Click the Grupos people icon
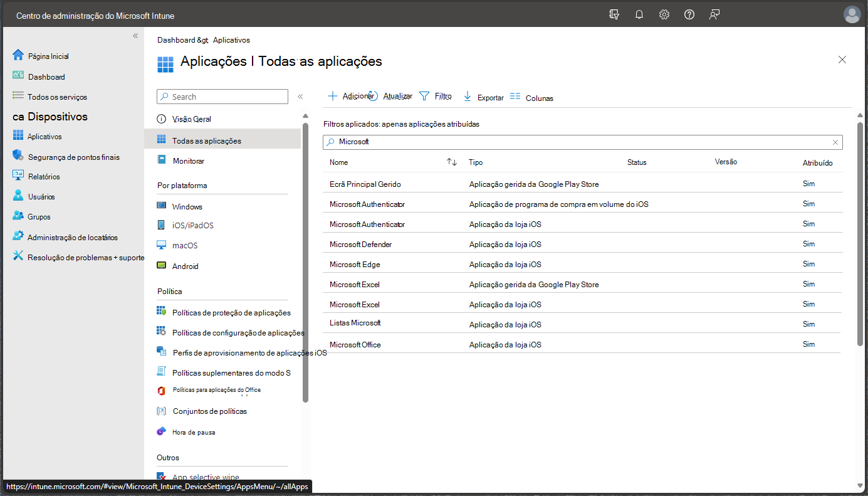This screenshot has width=868, height=496. tap(18, 216)
